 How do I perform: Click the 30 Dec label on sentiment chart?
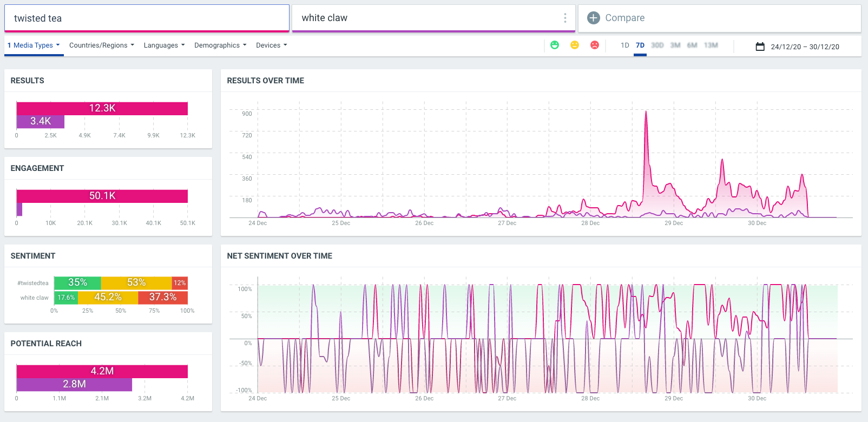click(x=757, y=398)
